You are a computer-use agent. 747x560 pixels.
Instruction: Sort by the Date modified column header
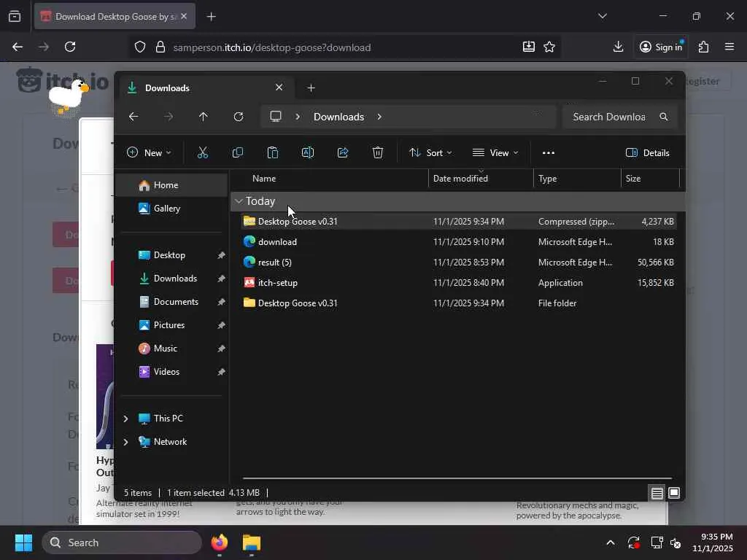pyautogui.click(x=481, y=179)
